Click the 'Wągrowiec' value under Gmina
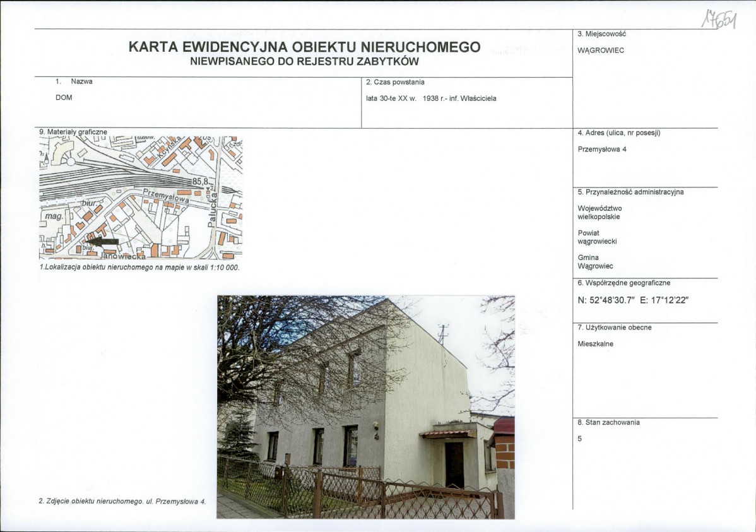This screenshot has width=756, height=532. pos(596,266)
